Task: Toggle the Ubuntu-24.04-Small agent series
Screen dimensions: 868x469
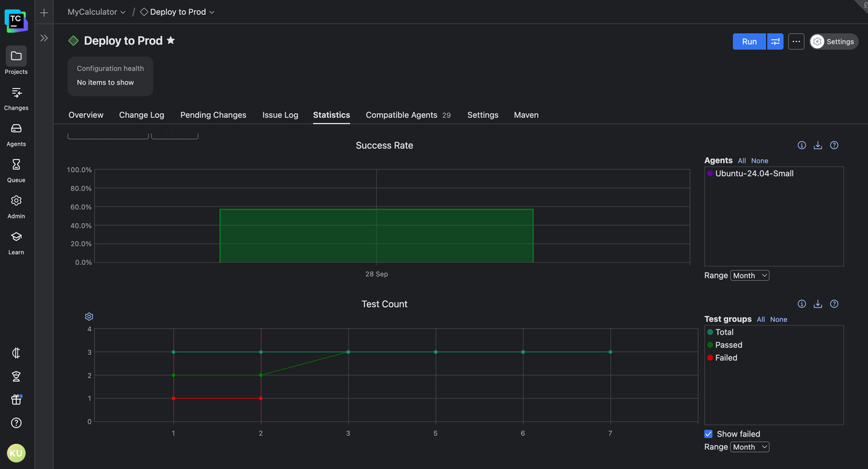Action: tap(753, 174)
